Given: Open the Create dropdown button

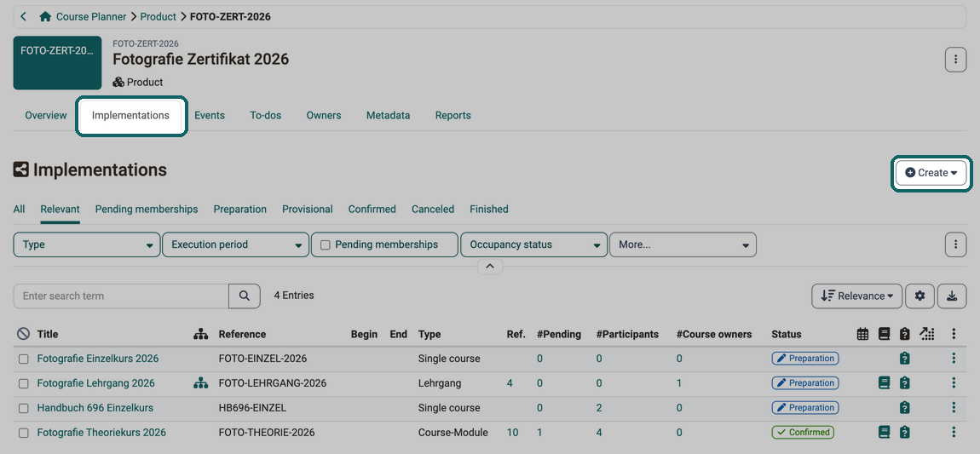Looking at the screenshot, I should click(x=931, y=173).
